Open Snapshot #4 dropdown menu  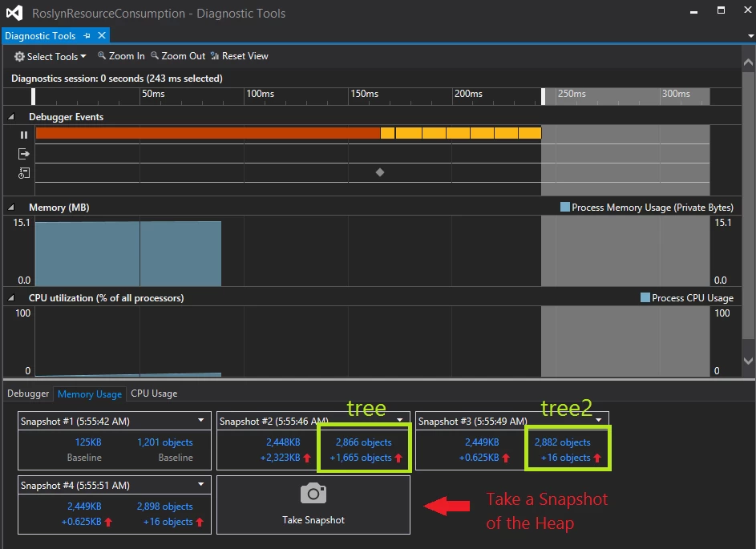click(x=201, y=484)
